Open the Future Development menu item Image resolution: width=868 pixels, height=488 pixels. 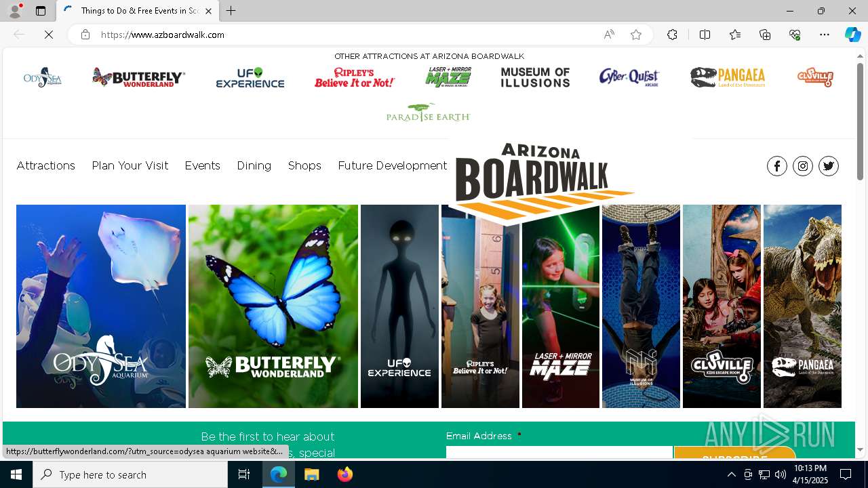click(x=393, y=165)
